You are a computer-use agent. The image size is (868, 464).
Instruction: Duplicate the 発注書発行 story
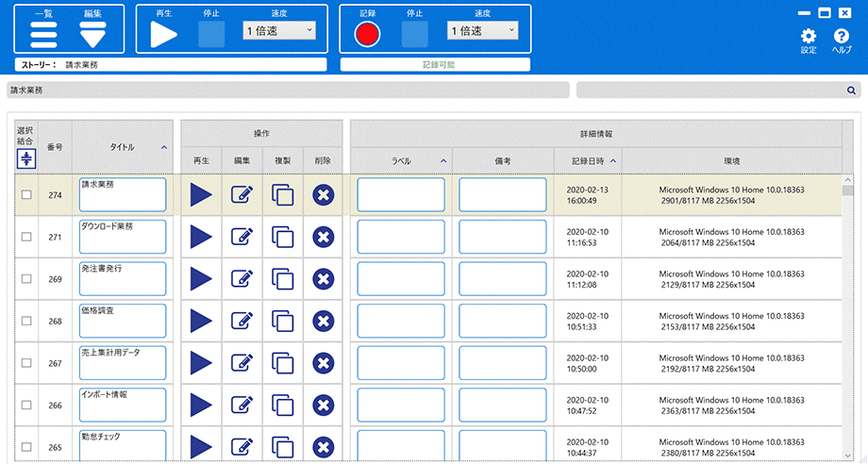click(x=283, y=279)
